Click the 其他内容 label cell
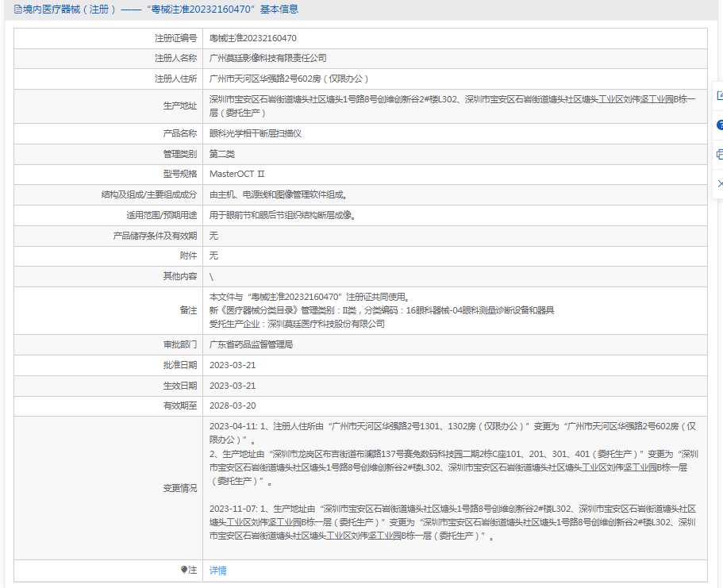The height and width of the screenshot is (588, 723). [109, 276]
